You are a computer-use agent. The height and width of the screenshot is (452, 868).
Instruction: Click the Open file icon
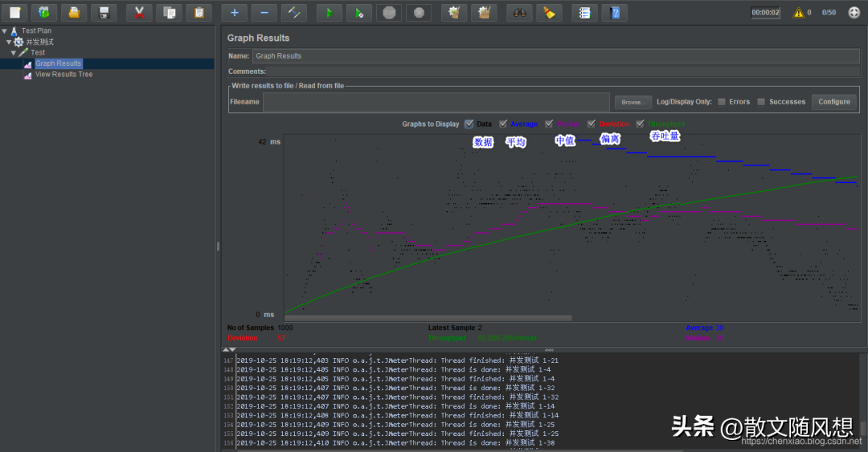(74, 12)
